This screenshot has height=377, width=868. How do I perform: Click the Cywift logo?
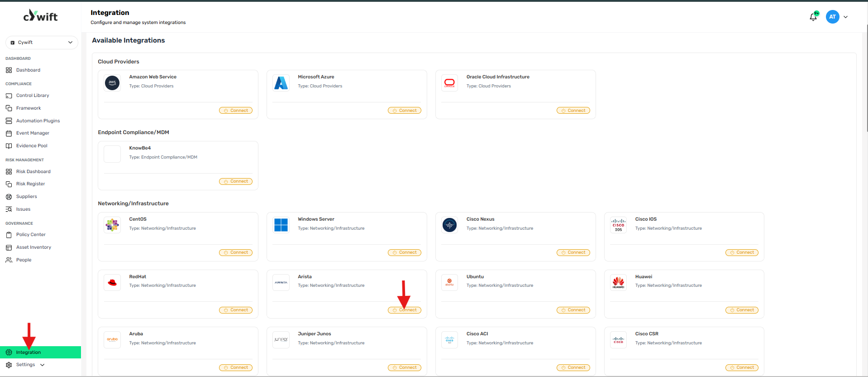pos(40,16)
